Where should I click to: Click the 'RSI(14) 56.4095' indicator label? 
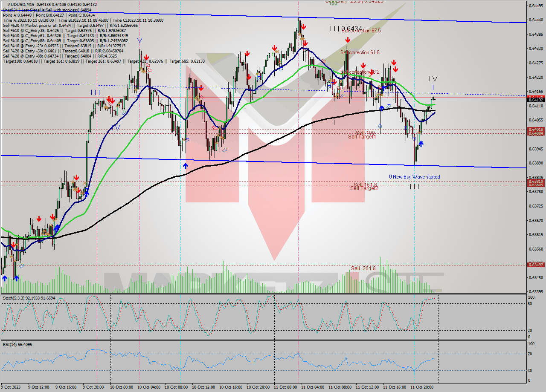point(17,344)
